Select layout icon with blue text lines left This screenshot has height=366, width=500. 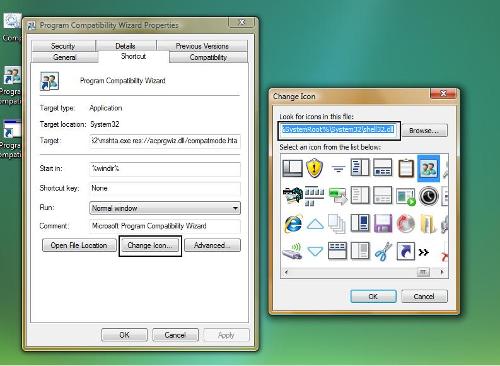pos(360,167)
